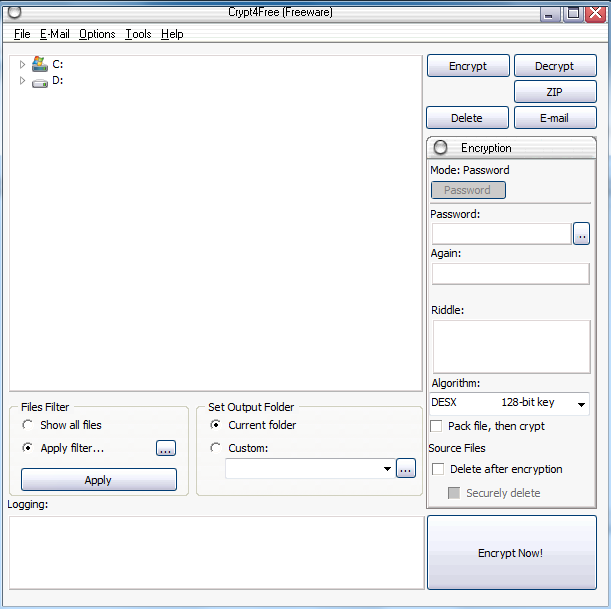Open the File menu
The height and width of the screenshot is (609, 611).
(22, 34)
